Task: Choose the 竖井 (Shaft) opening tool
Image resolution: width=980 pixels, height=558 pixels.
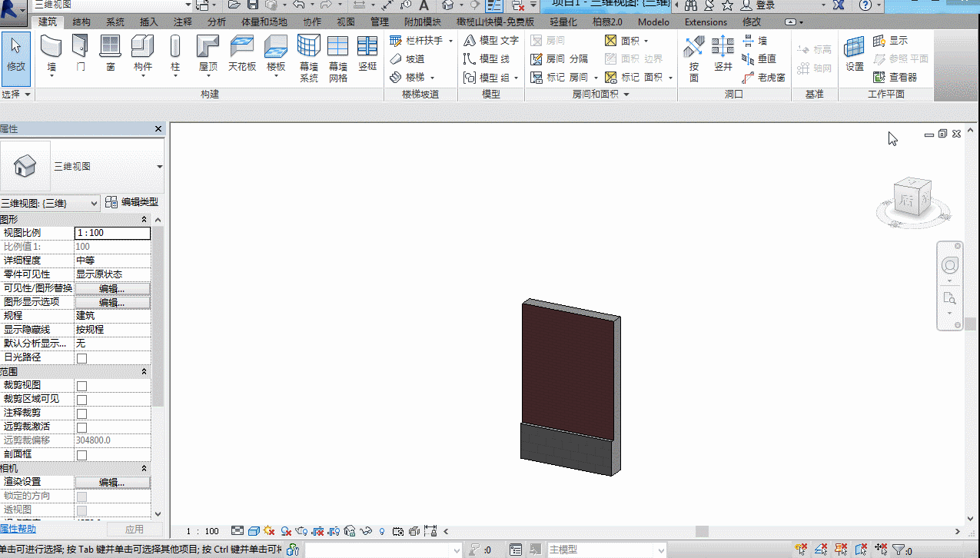Action: coord(723,54)
